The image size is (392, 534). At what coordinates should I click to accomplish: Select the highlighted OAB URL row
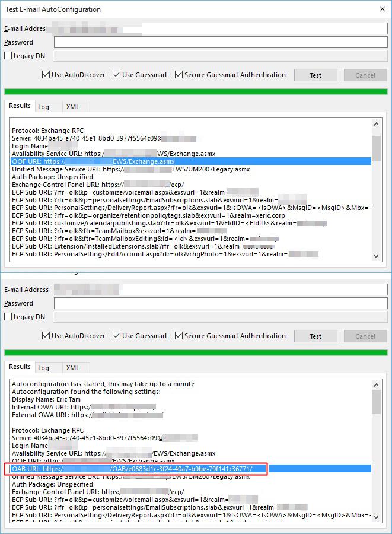coord(191,469)
